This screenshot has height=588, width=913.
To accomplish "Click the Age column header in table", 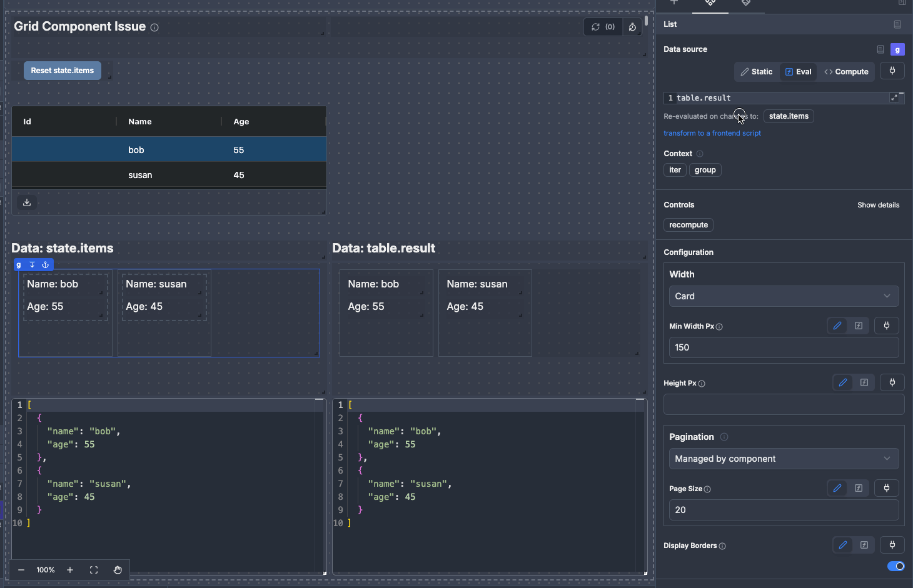I will (274, 122).
